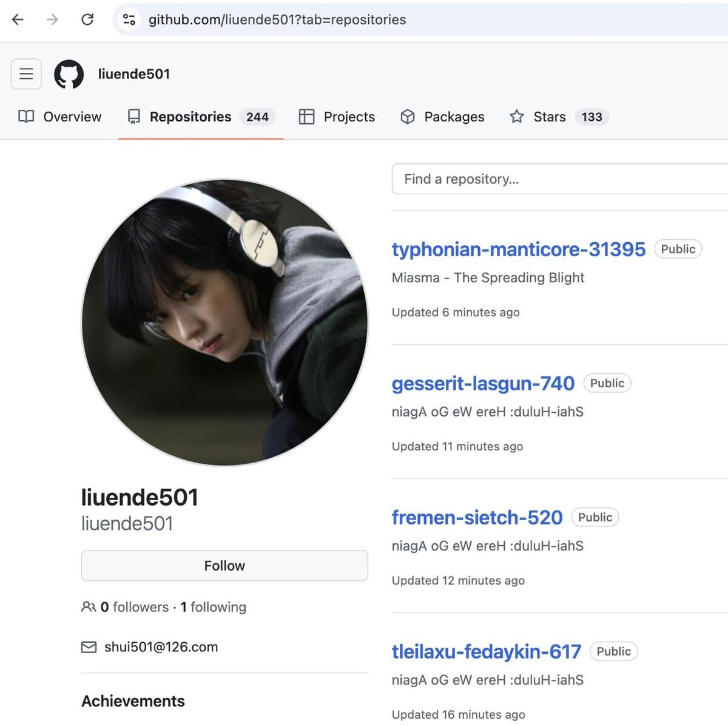Click 'Updated 11 minutes ago' text
Image resolution: width=728 pixels, height=726 pixels.
point(457,446)
